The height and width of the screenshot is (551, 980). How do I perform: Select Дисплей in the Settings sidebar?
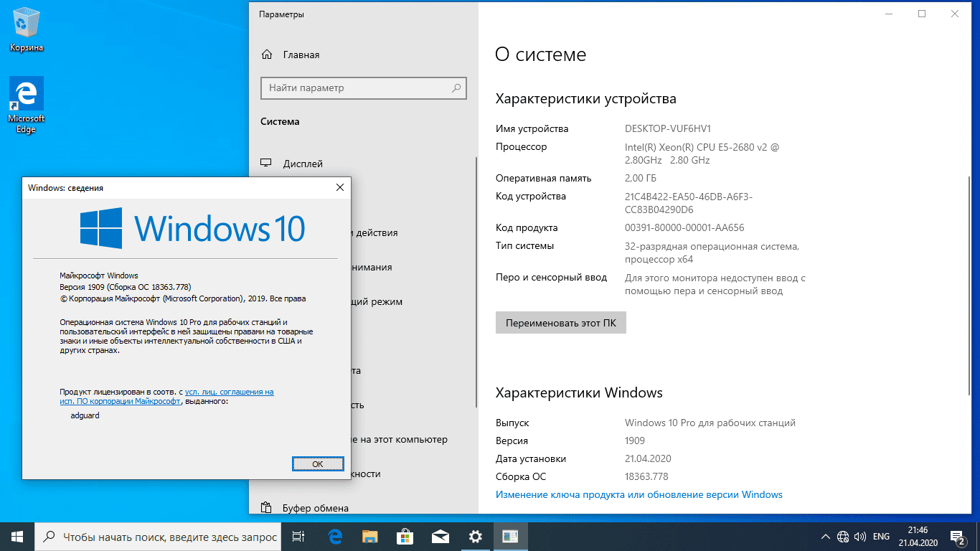pyautogui.click(x=303, y=164)
